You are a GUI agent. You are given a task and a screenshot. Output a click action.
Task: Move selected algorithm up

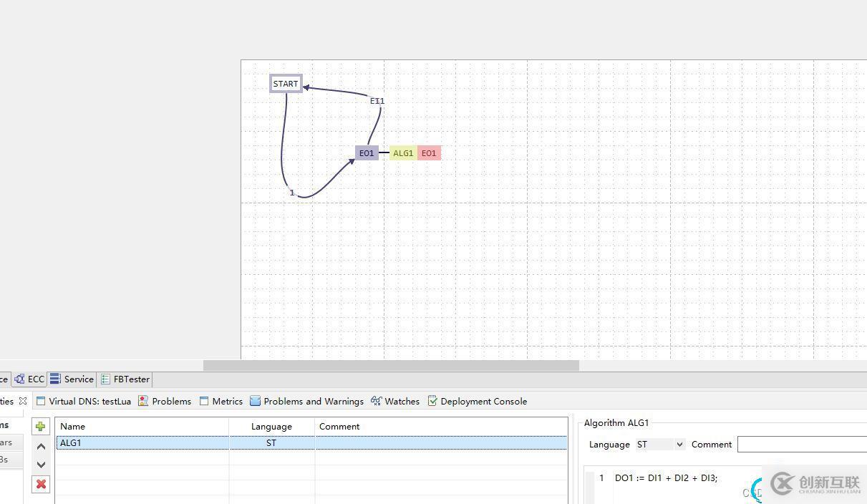(41, 446)
